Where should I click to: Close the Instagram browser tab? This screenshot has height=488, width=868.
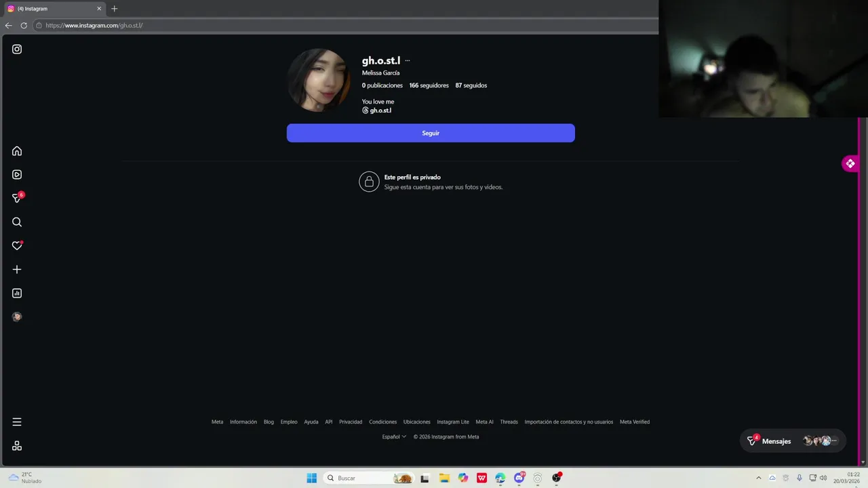coord(99,9)
